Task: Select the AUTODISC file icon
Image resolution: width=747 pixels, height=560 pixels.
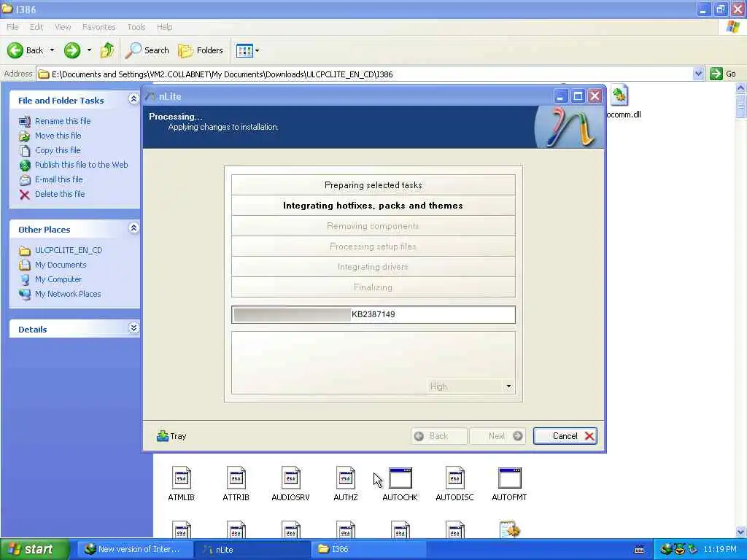Action: click(455, 478)
